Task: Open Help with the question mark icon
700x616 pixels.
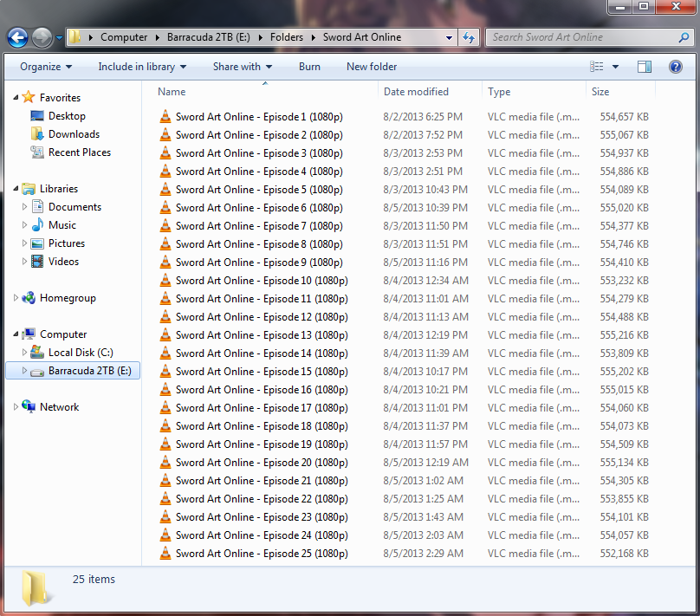Action: tap(676, 67)
